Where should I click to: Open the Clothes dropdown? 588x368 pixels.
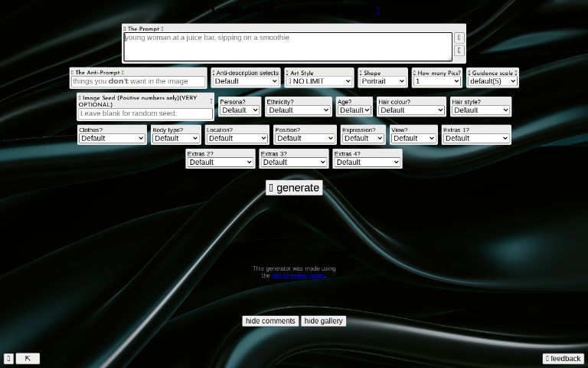112,139
